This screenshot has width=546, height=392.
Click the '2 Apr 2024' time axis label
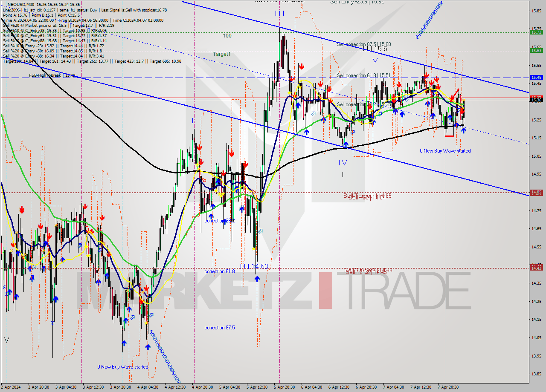click(x=11, y=387)
